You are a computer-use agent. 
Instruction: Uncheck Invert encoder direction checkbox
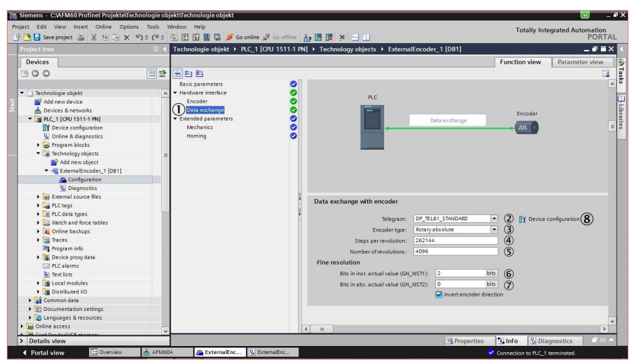click(x=438, y=295)
